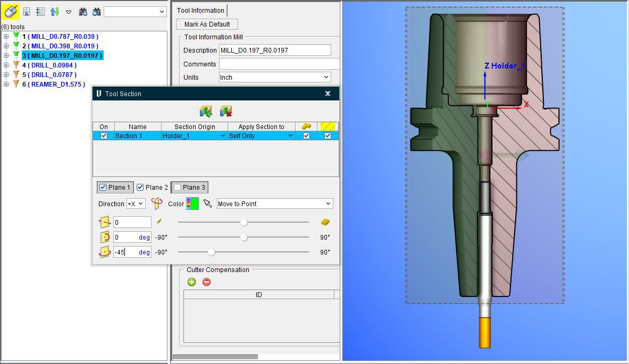The height and width of the screenshot is (364, 629).
Task: Click in the Description text field
Action: point(274,50)
